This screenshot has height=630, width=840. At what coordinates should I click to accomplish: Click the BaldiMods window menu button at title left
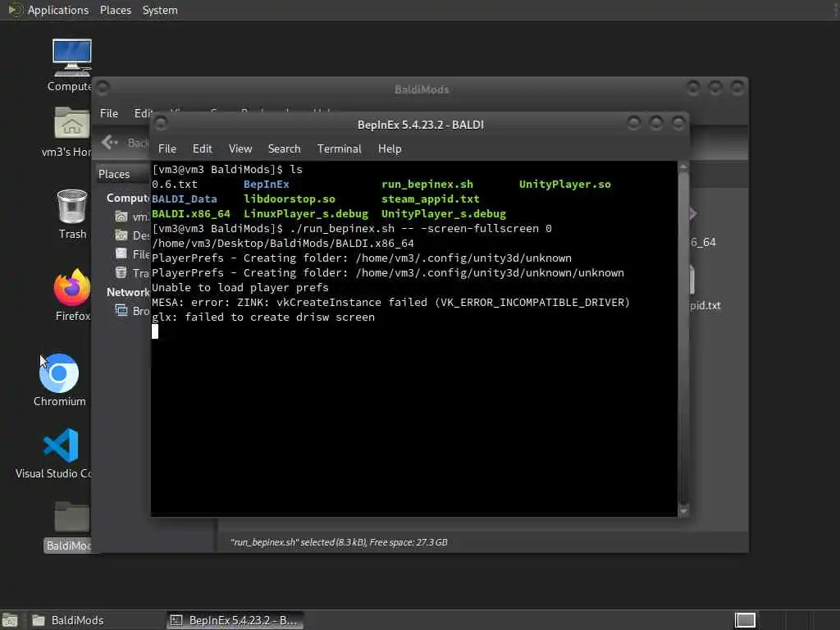(x=103, y=87)
